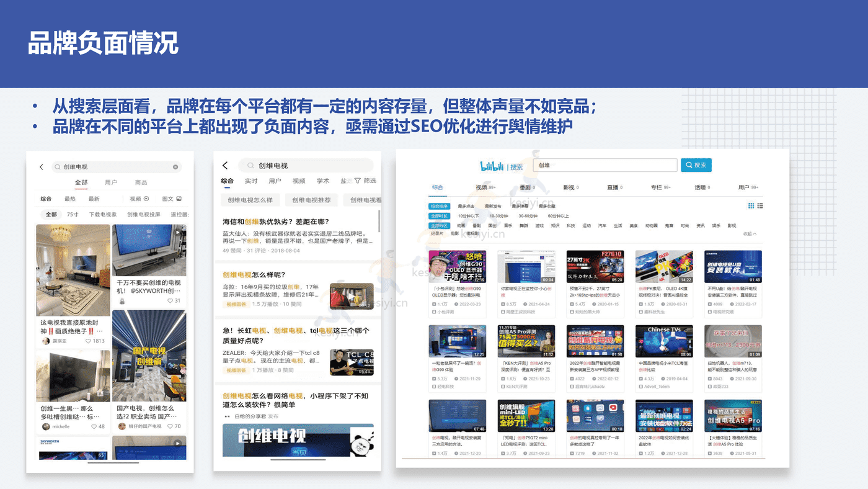Open Bilibili video title 扫地机器人 创维m713
This screenshot has width=868, height=489.
coord(733,366)
